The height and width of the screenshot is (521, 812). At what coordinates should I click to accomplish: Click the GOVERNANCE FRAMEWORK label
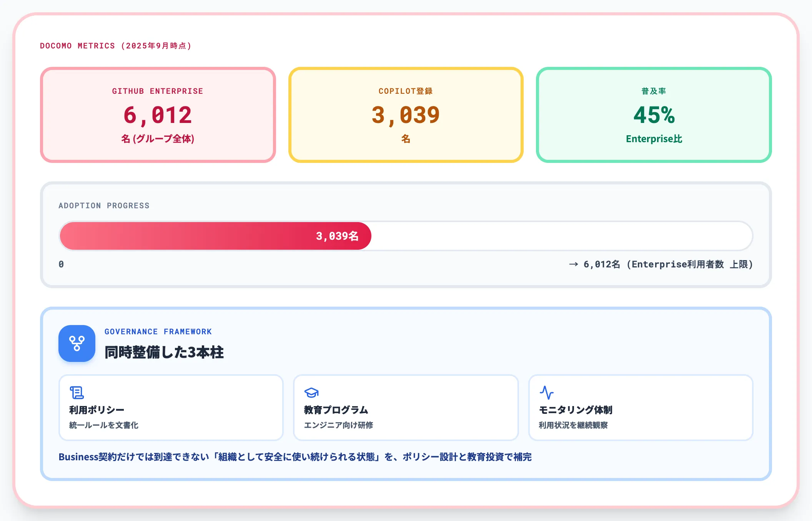click(158, 332)
